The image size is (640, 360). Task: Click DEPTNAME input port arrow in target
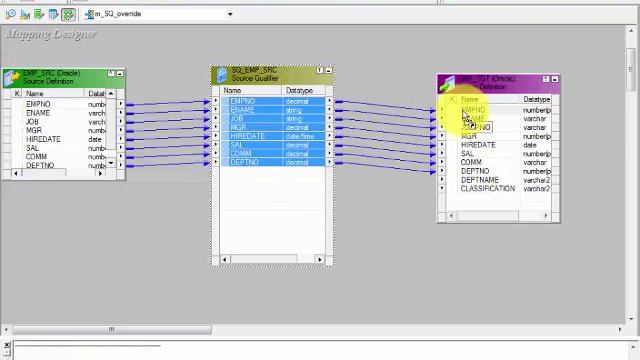(442, 180)
